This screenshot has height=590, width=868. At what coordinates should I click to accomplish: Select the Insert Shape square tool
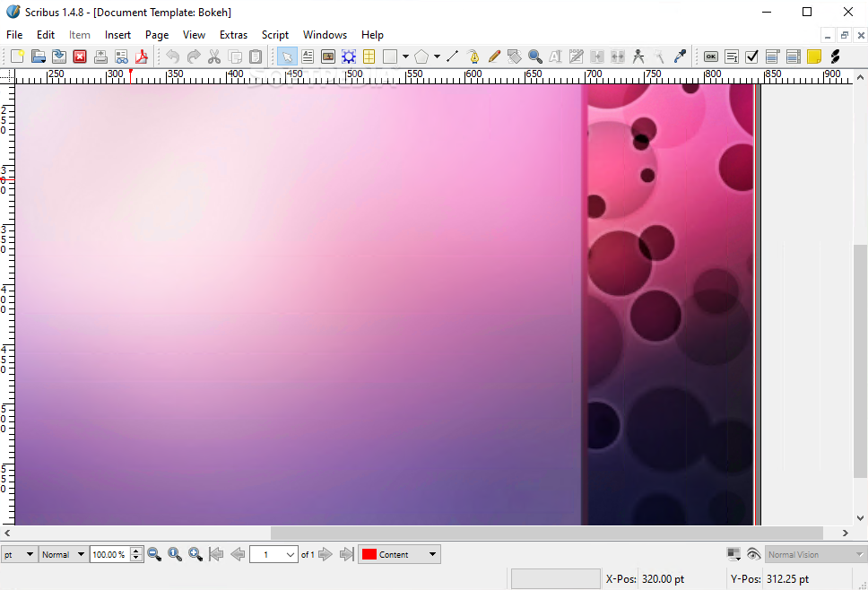coord(390,56)
